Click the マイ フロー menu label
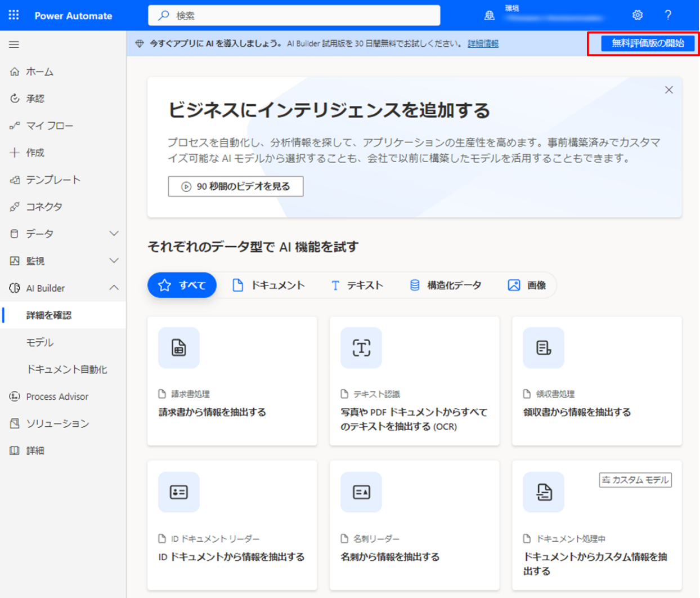700x598 pixels. (50, 126)
